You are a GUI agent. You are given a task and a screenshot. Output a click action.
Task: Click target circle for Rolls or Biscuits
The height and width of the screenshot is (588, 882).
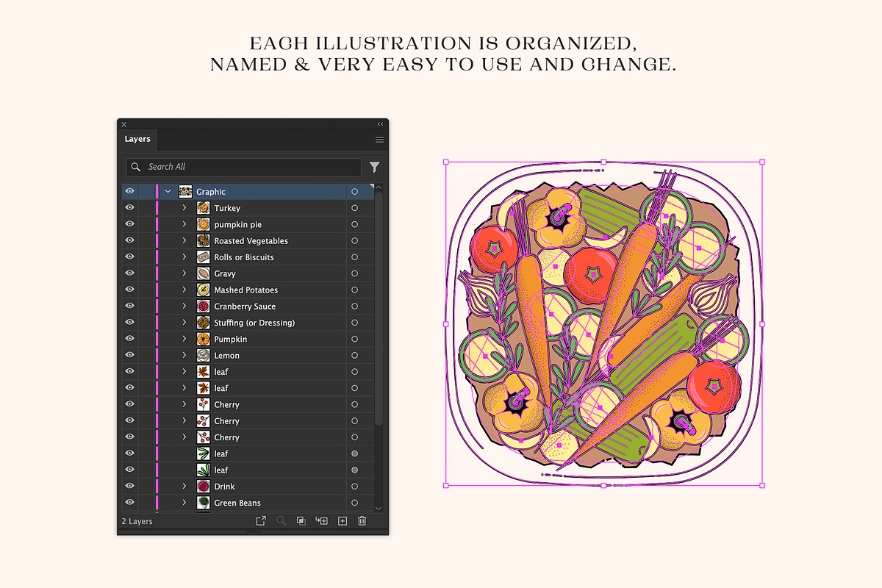click(354, 257)
